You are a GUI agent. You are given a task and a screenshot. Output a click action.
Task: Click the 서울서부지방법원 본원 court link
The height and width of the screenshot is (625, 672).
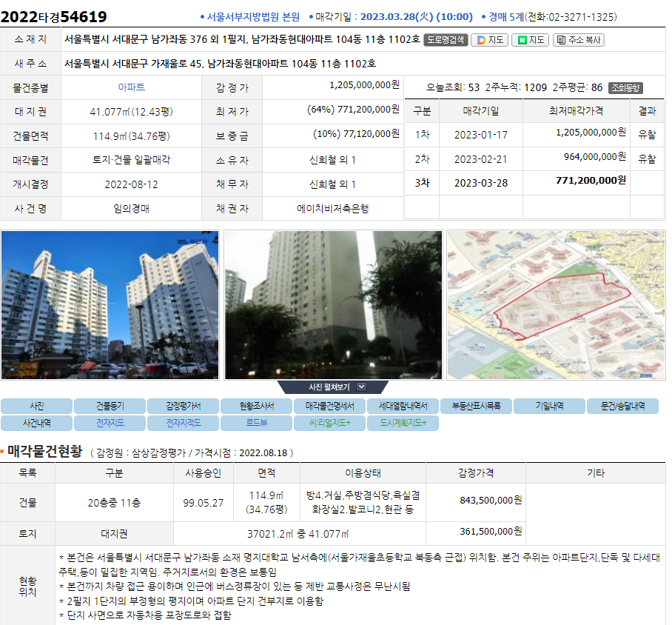point(253,17)
